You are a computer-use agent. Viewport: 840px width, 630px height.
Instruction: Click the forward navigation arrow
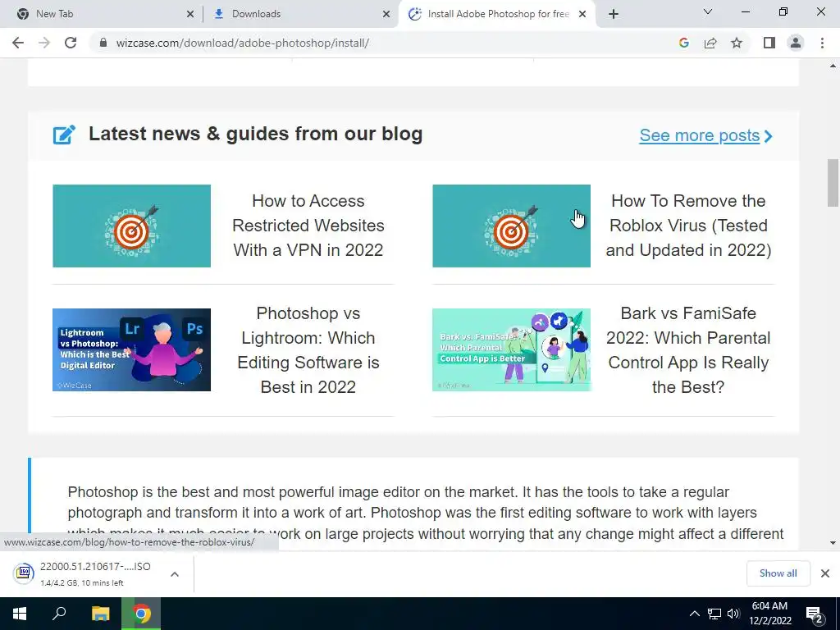44,43
